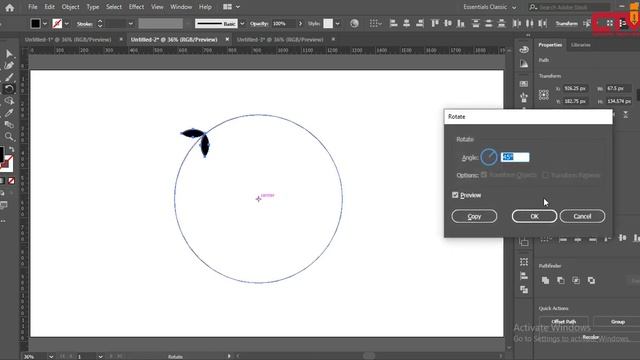Click the reference point grid in Transform
This screenshot has height=360, width=640.
pyautogui.click(x=544, y=95)
